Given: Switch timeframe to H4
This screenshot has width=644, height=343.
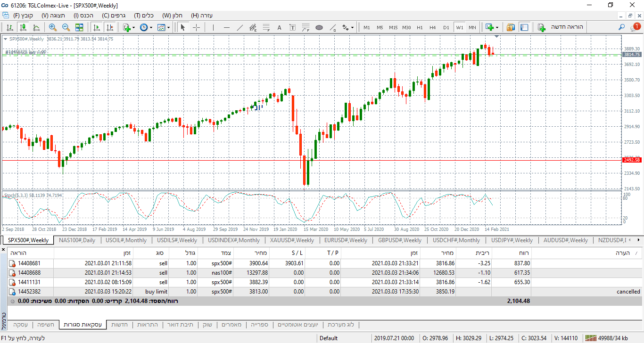Looking at the screenshot, I should point(433,27).
